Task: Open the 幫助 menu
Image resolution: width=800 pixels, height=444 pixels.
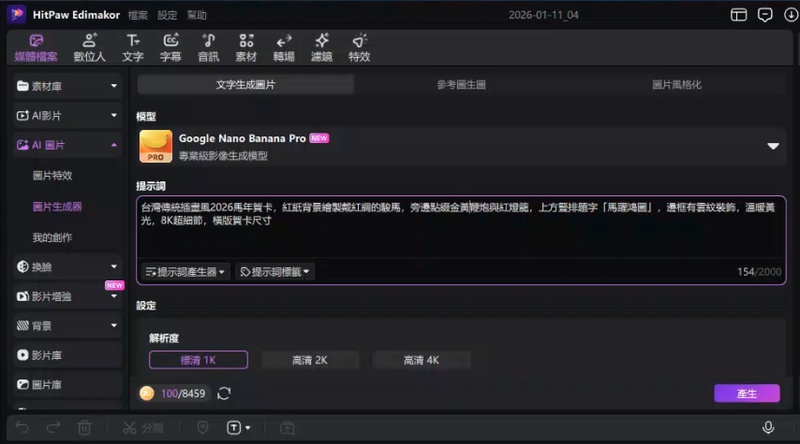Action: (196, 15)
